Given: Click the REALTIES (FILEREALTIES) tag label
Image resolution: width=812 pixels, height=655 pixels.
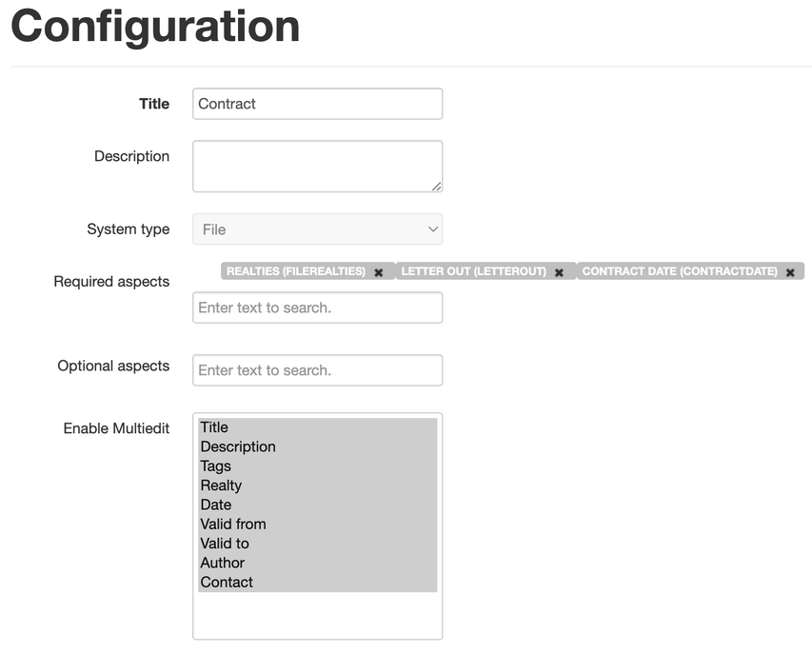Looking at the screenshot, I should [x=296, y=271].
